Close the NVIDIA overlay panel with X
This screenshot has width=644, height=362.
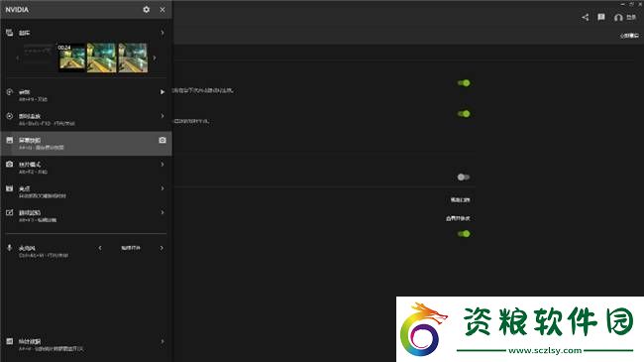click(162, 10)
